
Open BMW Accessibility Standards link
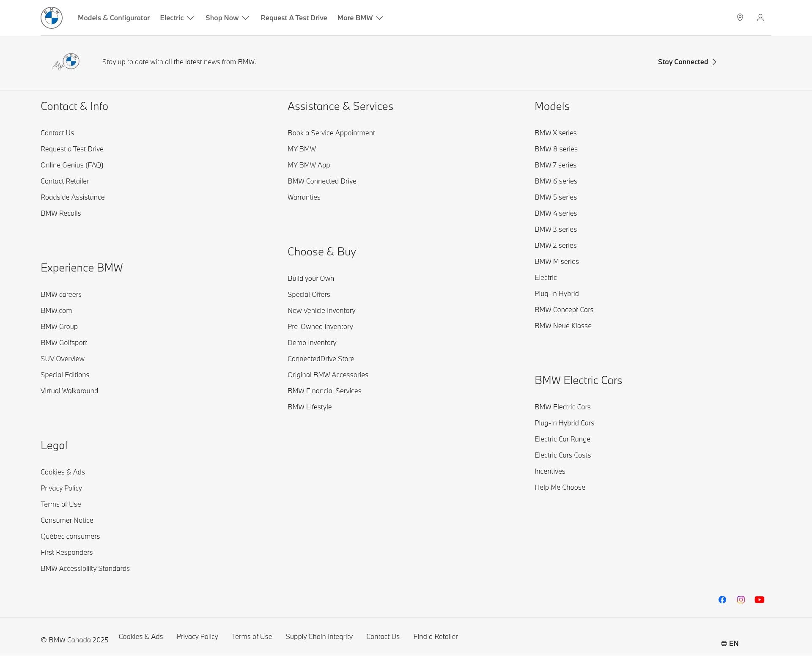[x=85, y=568]
